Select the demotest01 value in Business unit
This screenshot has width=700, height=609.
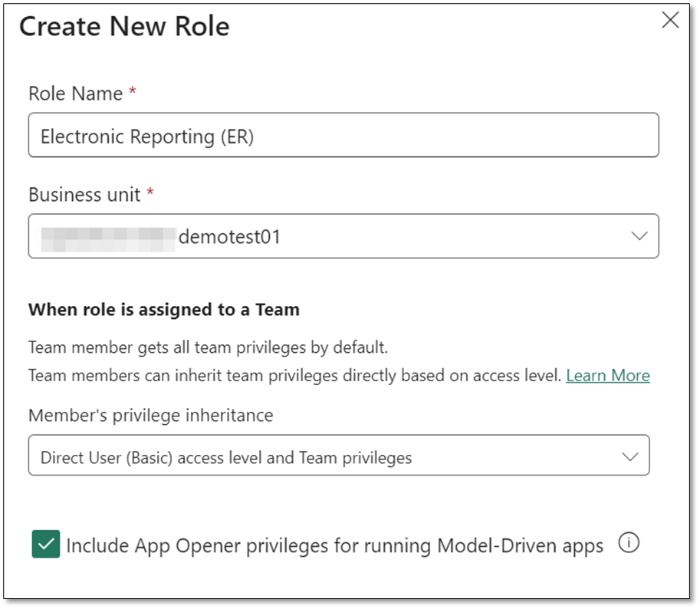(229, 237)
